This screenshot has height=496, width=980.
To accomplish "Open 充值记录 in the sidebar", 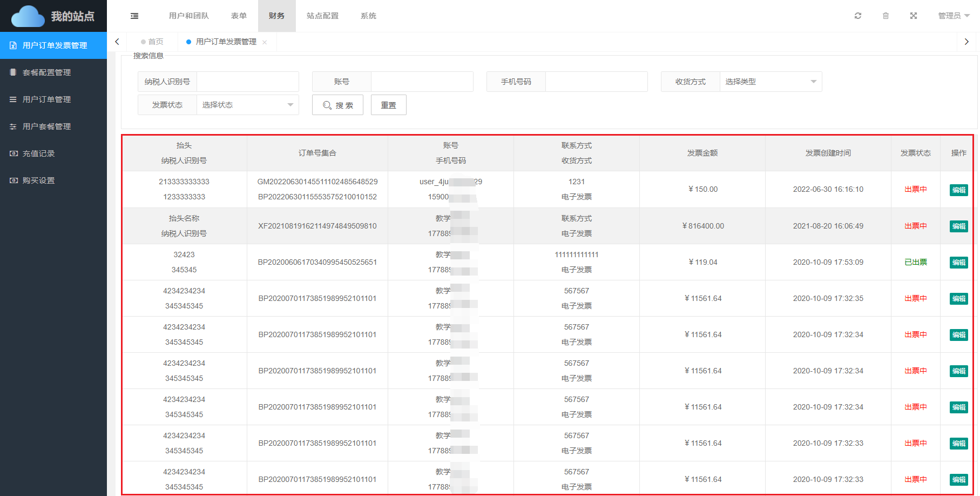I will click(x=38, y=153).
